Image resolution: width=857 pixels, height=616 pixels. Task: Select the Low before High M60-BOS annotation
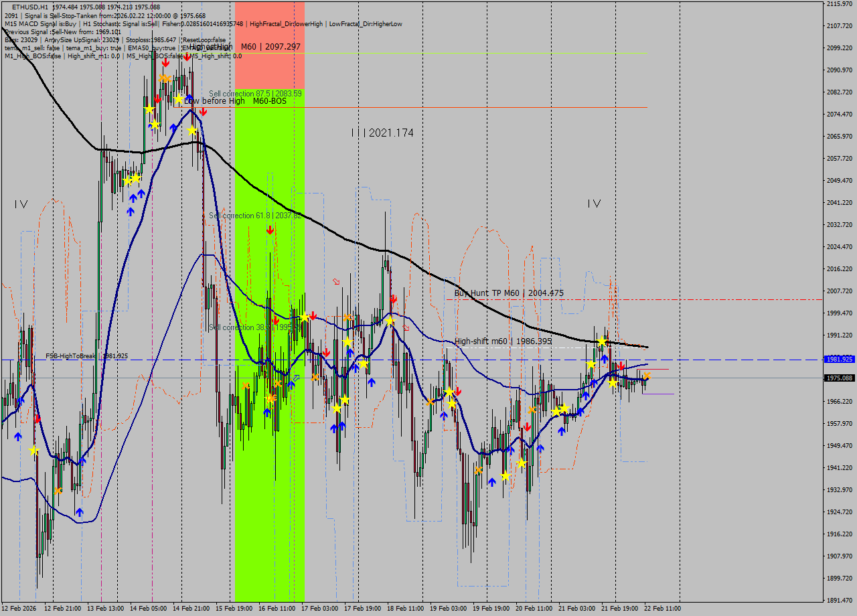(x=238, y=101)
